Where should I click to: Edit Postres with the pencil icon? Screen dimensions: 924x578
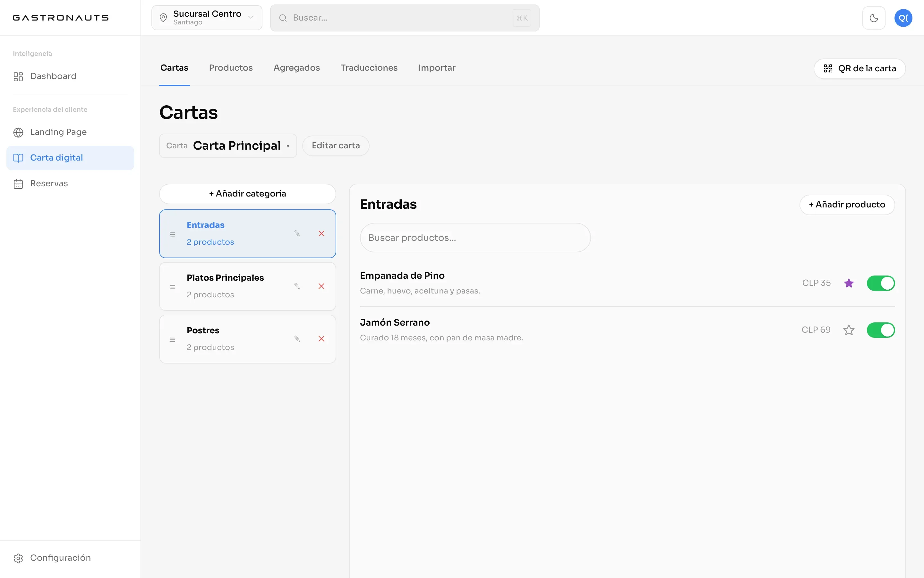[297, 339]
